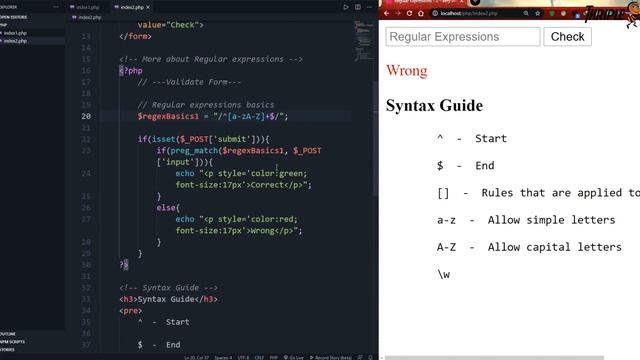Open index2.php in Open Editors list

point(15,41)
